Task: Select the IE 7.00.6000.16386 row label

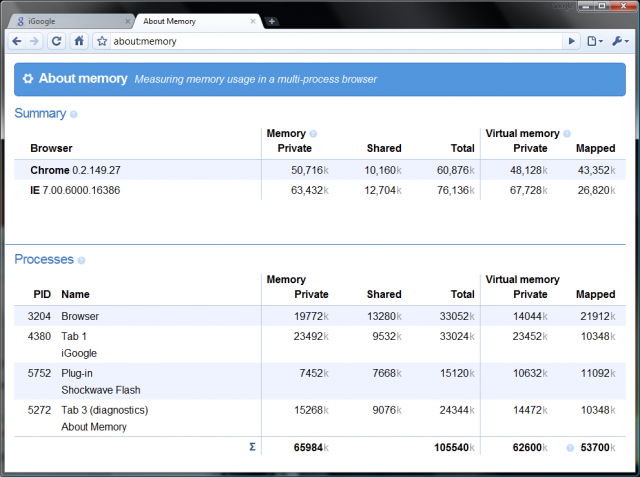Action: pos(75,190)
